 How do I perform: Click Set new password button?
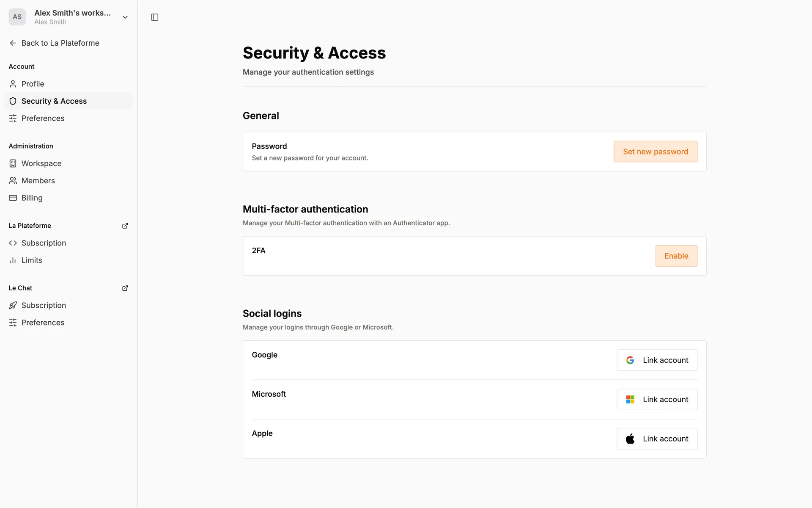click(655, 152)
